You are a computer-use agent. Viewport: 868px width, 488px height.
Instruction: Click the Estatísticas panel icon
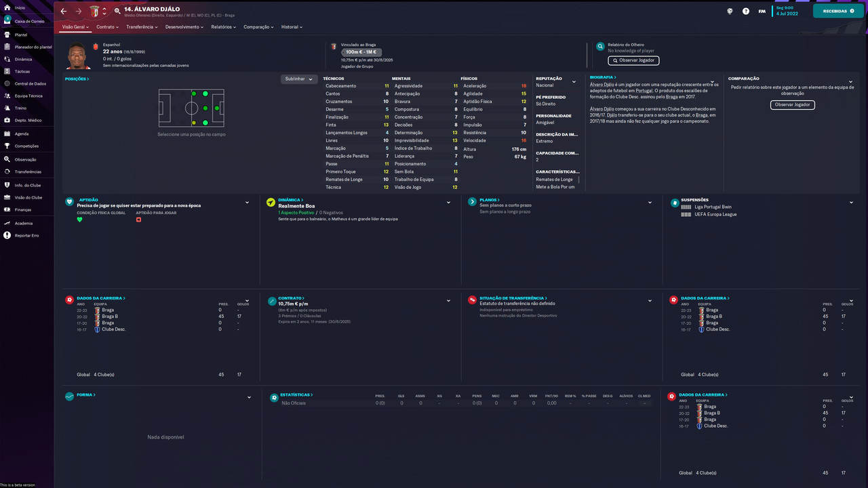pyautogui.click(x=274, y=396)
